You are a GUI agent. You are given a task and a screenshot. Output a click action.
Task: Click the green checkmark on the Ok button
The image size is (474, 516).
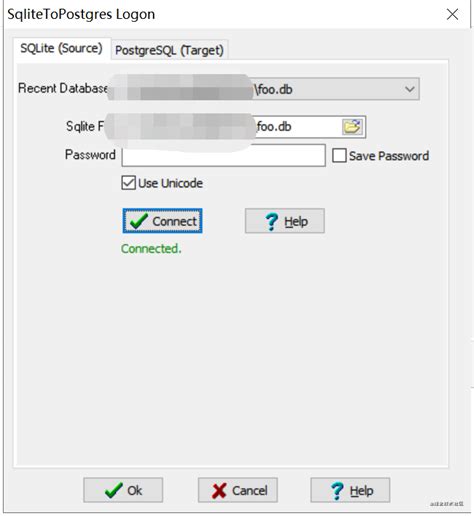coord(114,490)
